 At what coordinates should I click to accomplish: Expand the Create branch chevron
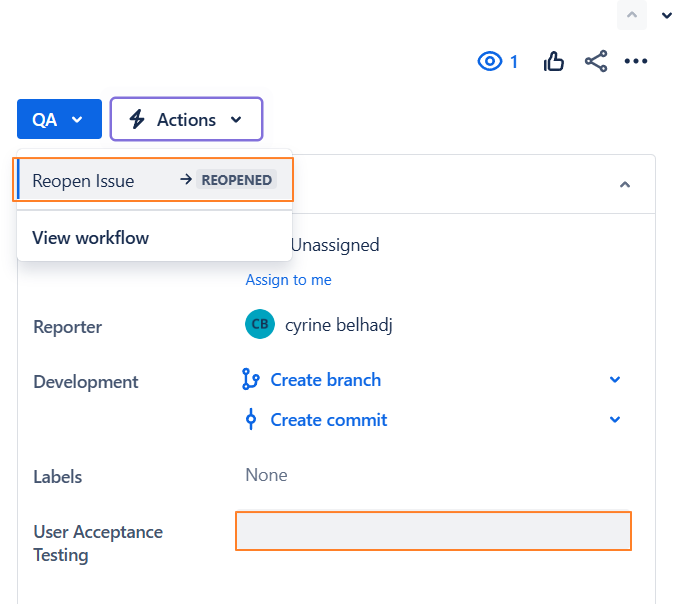click(615, 380)
